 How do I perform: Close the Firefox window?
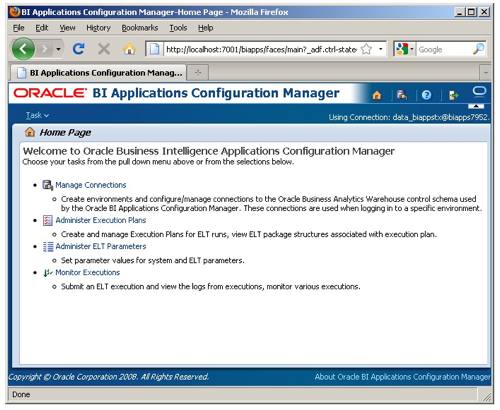(484, 12)
